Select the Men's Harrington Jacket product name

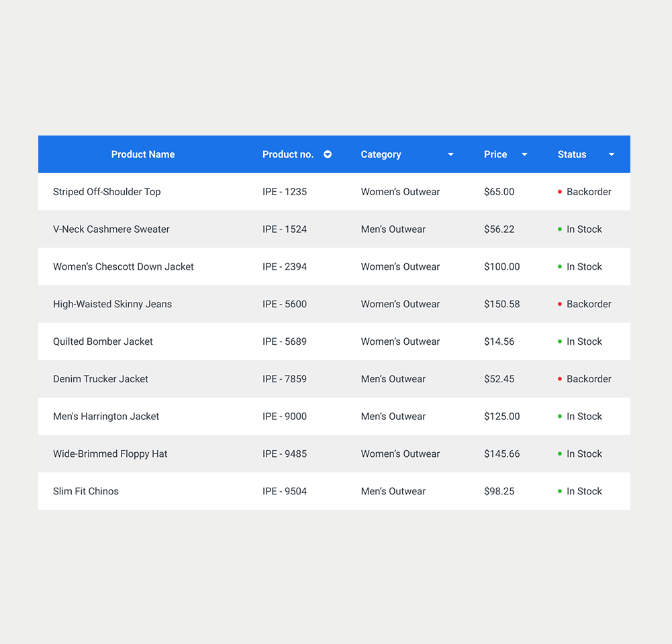click(106, 417)
